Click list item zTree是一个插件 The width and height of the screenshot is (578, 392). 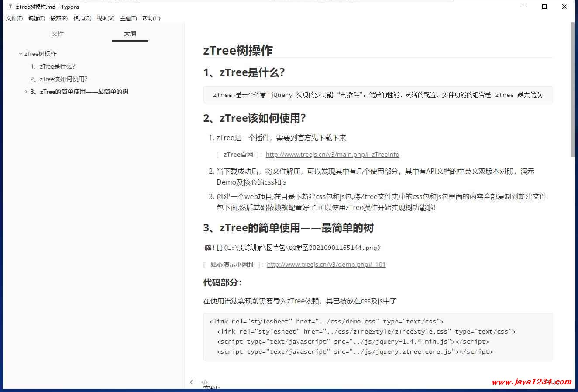pyautogui.click(x=281, y=138)
